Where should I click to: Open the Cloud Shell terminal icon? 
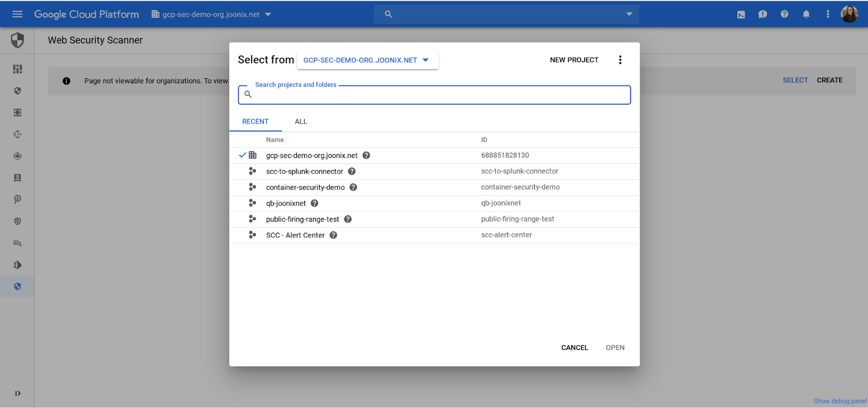[x=741, y=14]
